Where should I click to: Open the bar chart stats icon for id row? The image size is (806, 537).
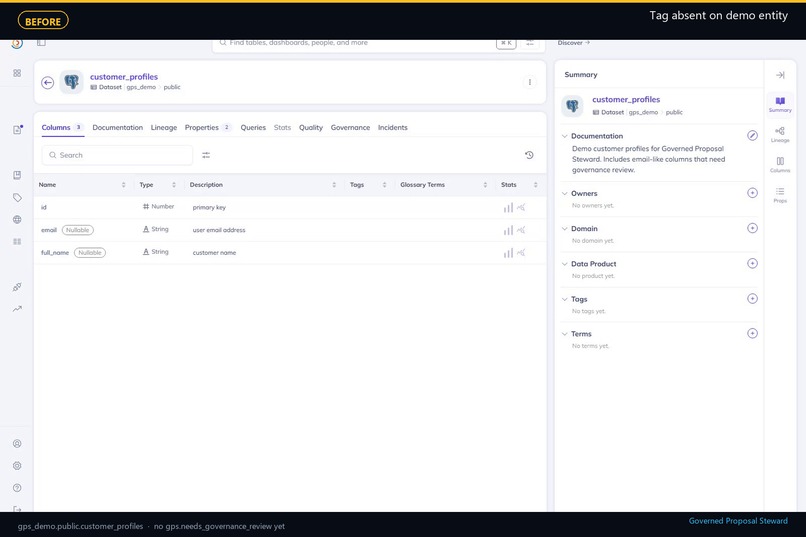click(508, 208)
